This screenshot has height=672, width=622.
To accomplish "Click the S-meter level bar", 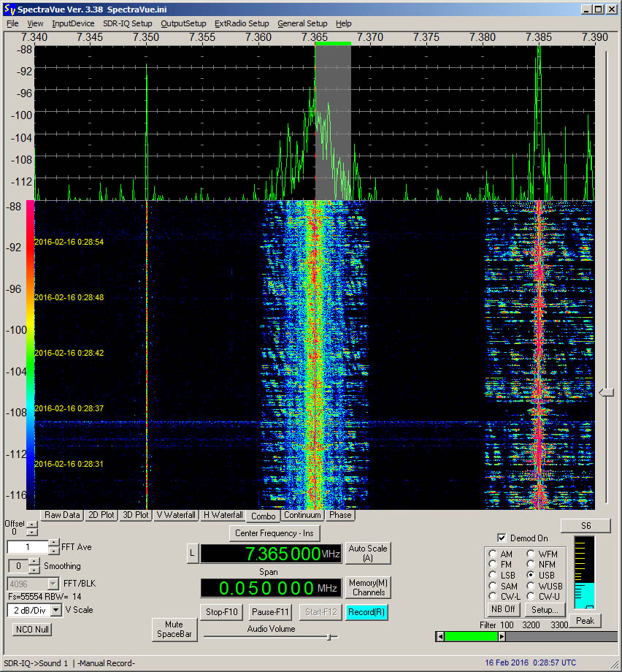I will click(x=584, y=573).
